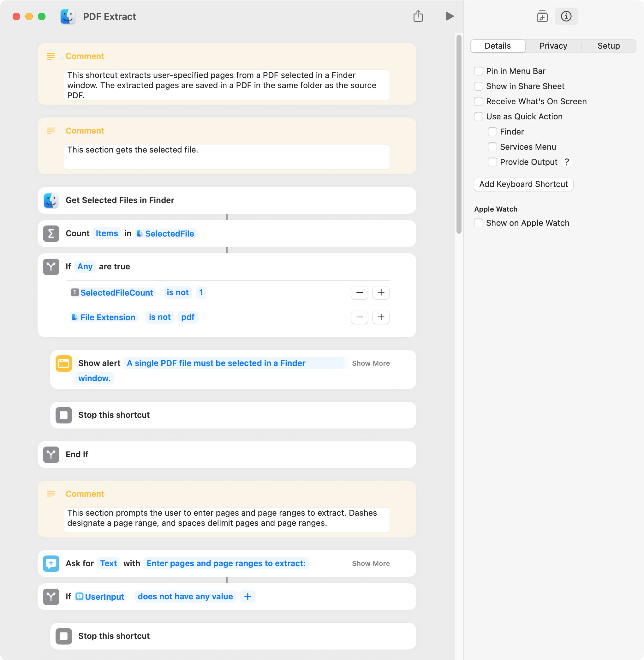Expand Show More on Show alert action
Screen dimensions: 644x660
(371, 363)
